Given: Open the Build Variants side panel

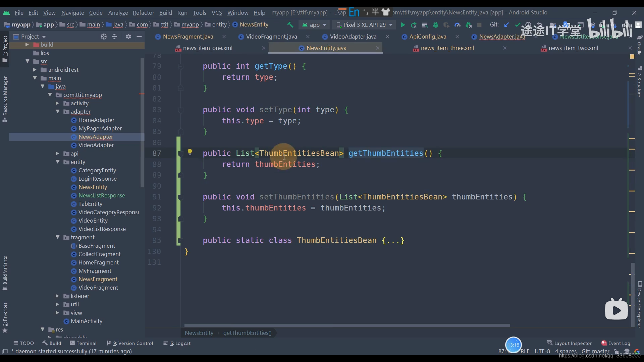Looking at the screenshot, I should click(x=5, y=273).
